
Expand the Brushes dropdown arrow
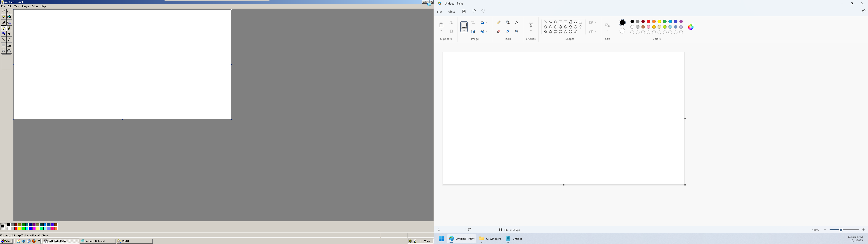pyautogui.click(x=531, y=31)
